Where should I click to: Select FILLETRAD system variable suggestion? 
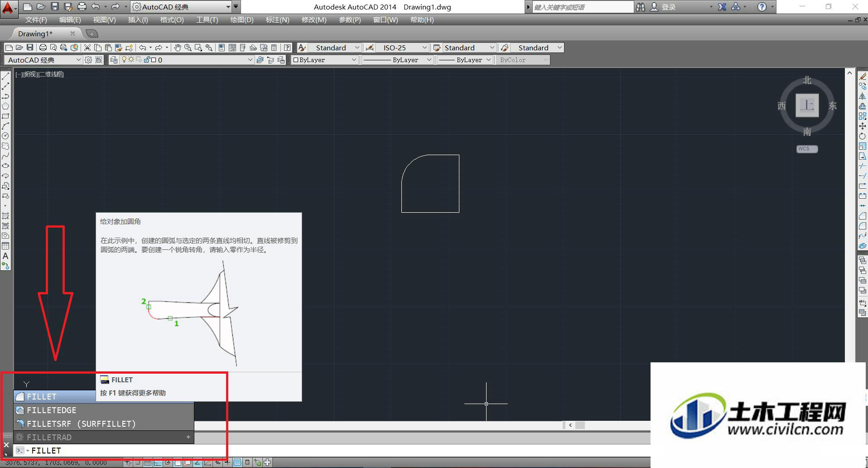[x=104, y=437]
